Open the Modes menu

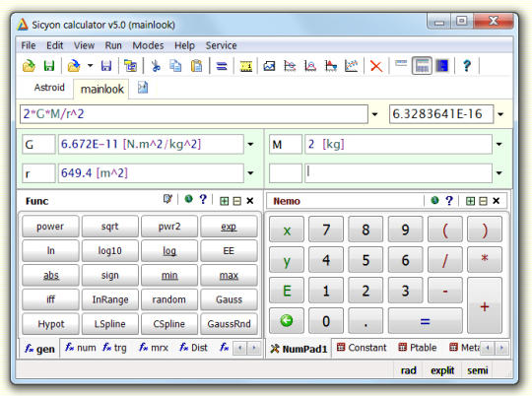click(148, 45)
